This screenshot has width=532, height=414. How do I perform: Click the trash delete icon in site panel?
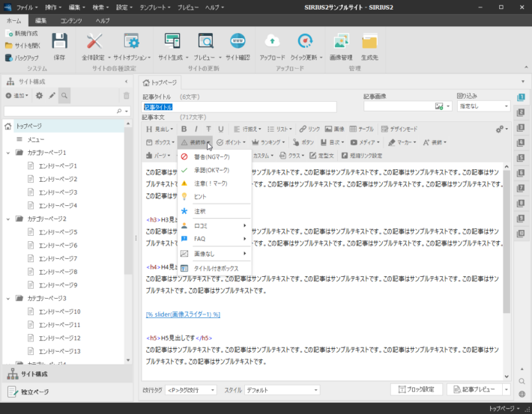(x=126, y=96)
